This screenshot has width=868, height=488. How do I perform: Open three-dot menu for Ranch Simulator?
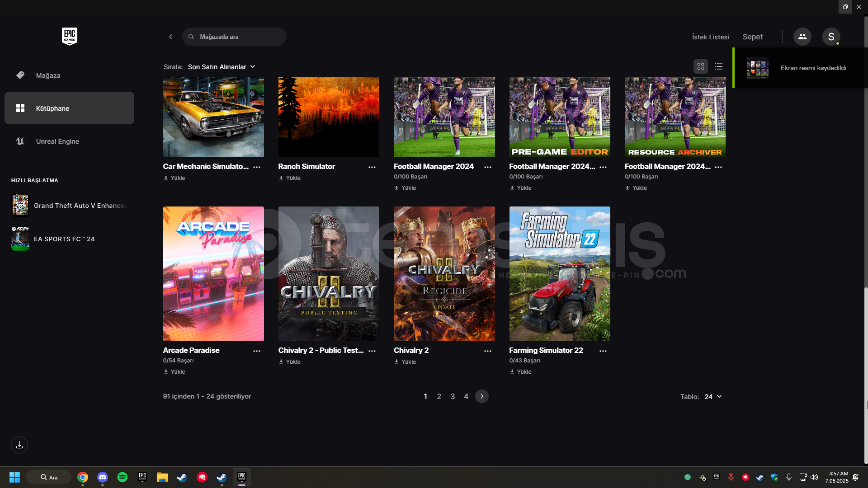point(372,167)
